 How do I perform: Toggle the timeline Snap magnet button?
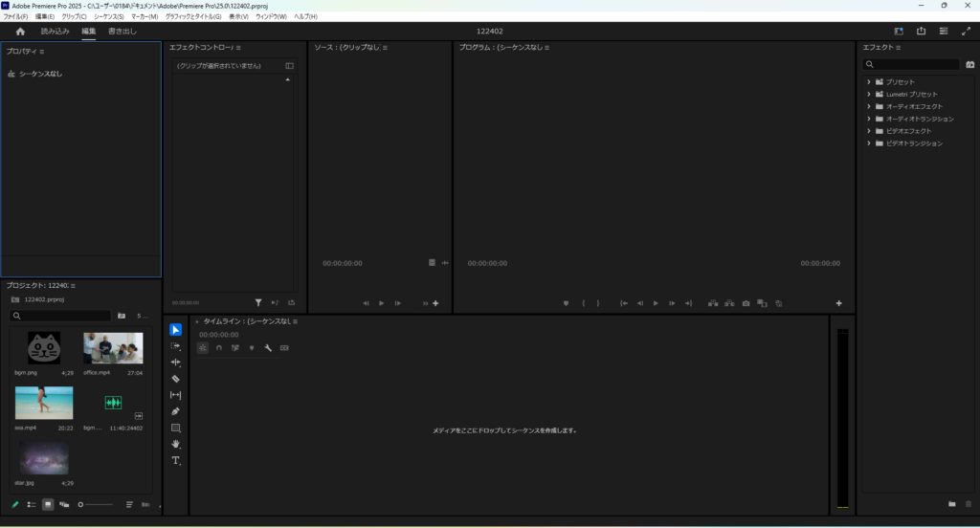coord(219,348)
